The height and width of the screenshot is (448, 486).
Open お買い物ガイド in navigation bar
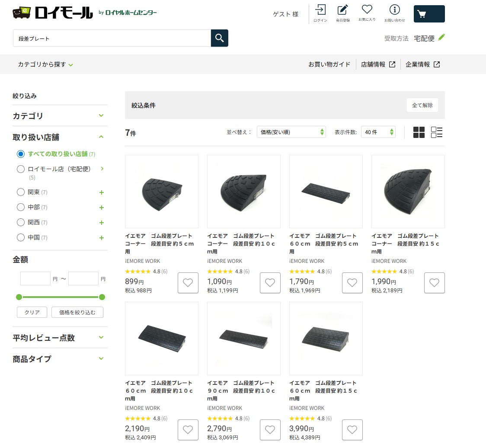pyautogui.click(x=329, y=64)
